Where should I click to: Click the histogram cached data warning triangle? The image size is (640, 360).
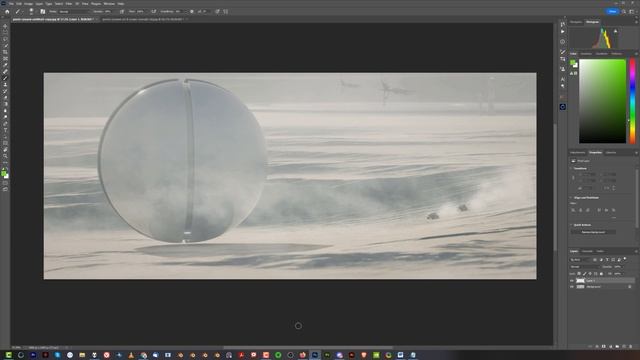pos(615,31)
